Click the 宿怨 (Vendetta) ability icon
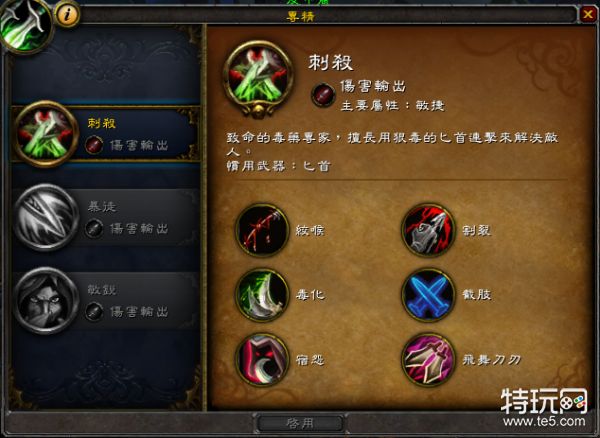The width and height of the screenshot is (600, 438). tap(262, 359)
